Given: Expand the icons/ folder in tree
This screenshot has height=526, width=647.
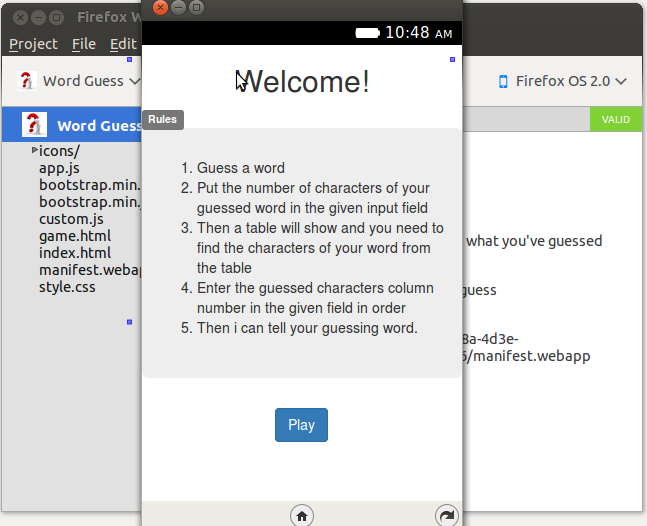Looking at the screenshot, I should point(35,151).
